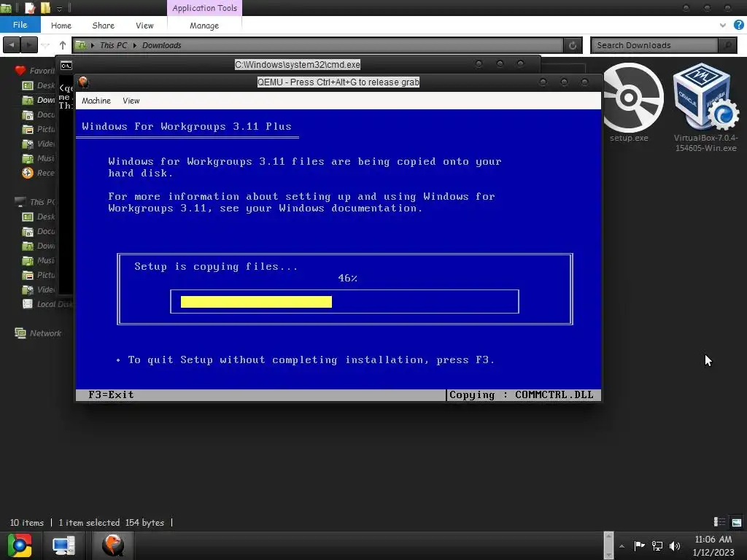Viewport: 747px width, 560px height.
Task: Select Music under Favorites in sidebar
Action: [x=39, y=158]
